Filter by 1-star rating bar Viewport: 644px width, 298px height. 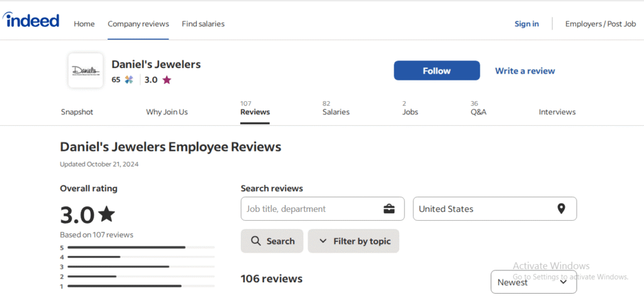[x=137, y=286]
